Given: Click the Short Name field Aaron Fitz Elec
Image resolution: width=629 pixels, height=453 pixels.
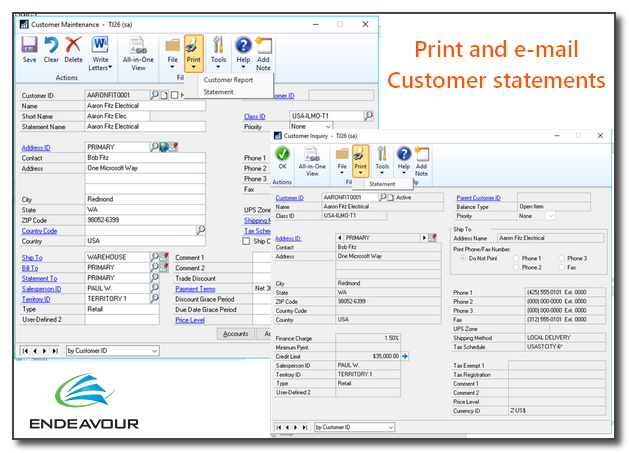Looking at the screenshot, I should click(117, 116).
